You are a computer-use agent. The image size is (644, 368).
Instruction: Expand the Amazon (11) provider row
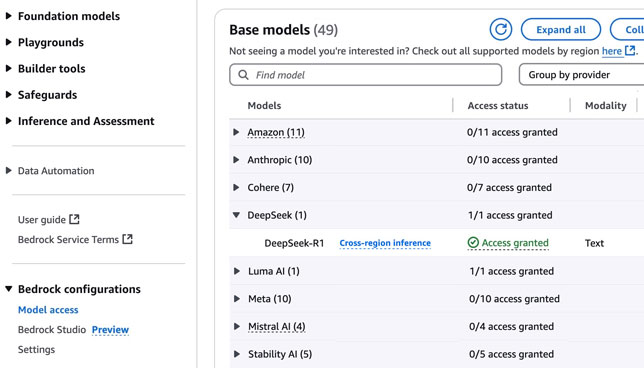coord(236,132)
